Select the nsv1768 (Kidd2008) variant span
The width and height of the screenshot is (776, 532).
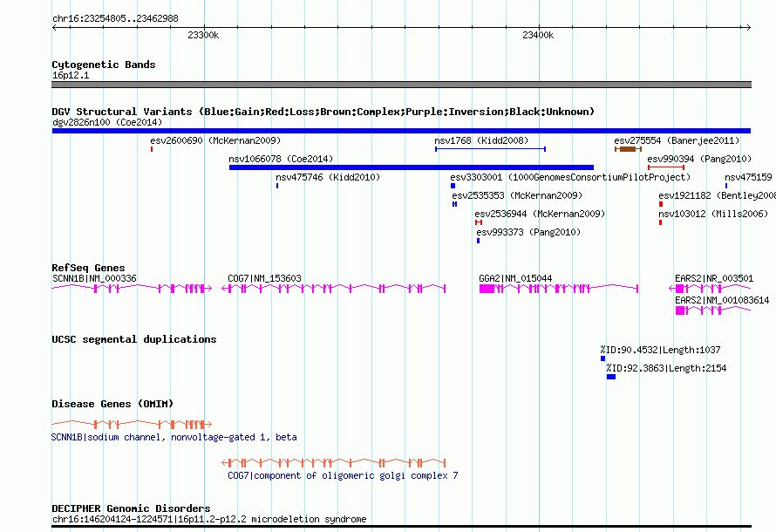pyautogui.click(x=490, y=149)
